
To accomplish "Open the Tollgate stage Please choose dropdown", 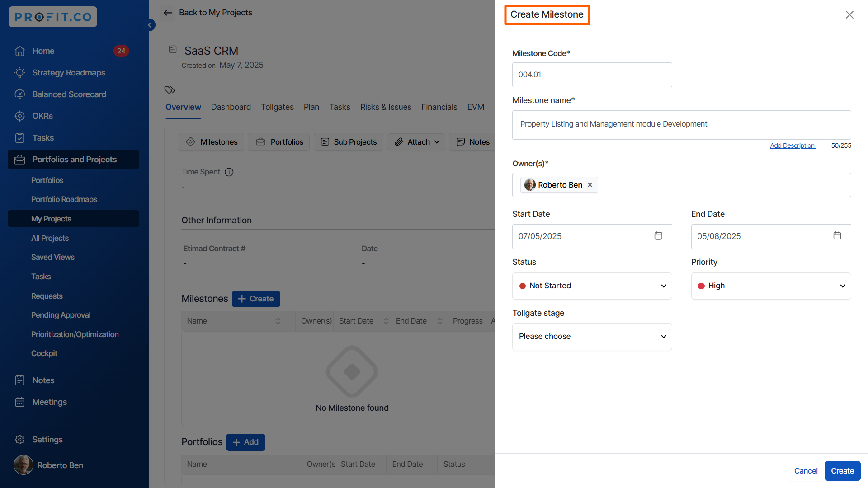I will 663,337.
